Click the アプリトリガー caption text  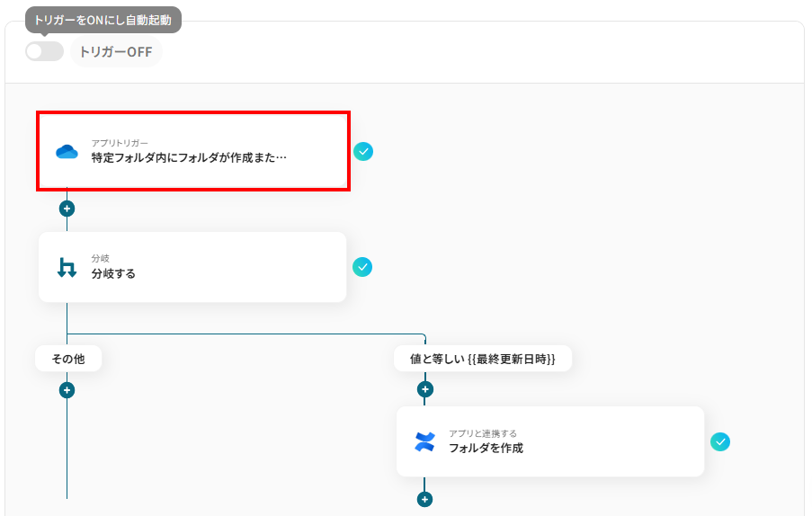coord(120,143)
